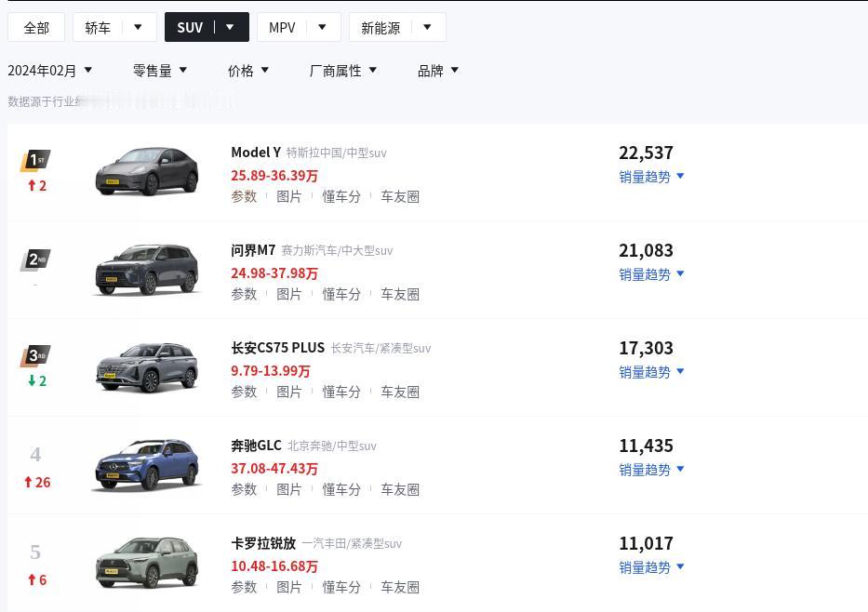View 图片 photos for 长安CS75 PLUS
This screenshot has width=868, height=612.
point(289,392)
